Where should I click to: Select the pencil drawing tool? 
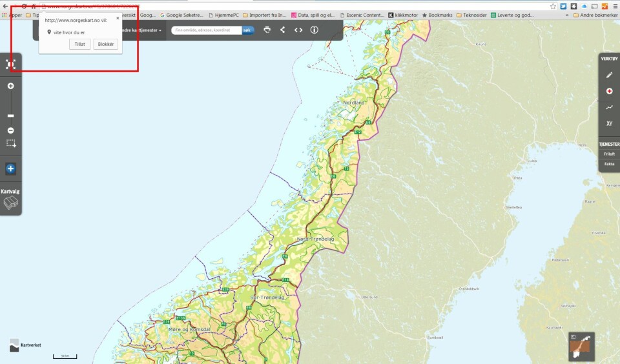click(609, 75)
